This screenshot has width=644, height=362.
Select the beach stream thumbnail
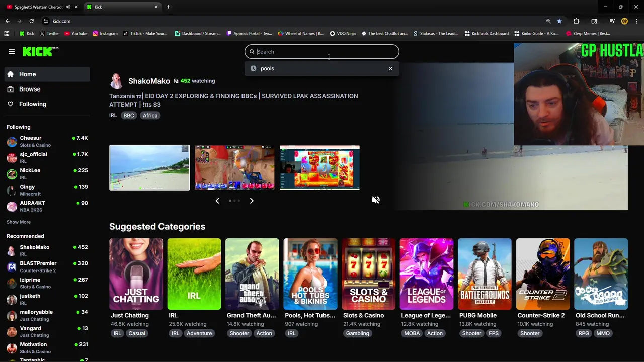149,167
